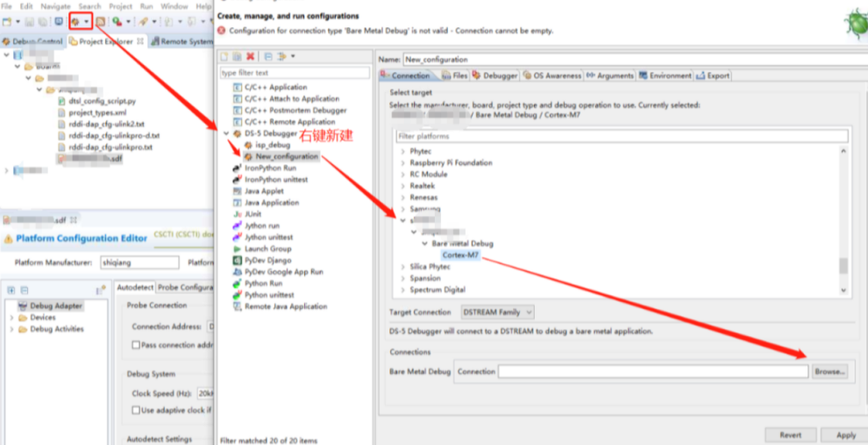Screen dimensions: 868x445
Task: Click the Debug launch bug icon in toolbar
Action: (x=75, y=21)
